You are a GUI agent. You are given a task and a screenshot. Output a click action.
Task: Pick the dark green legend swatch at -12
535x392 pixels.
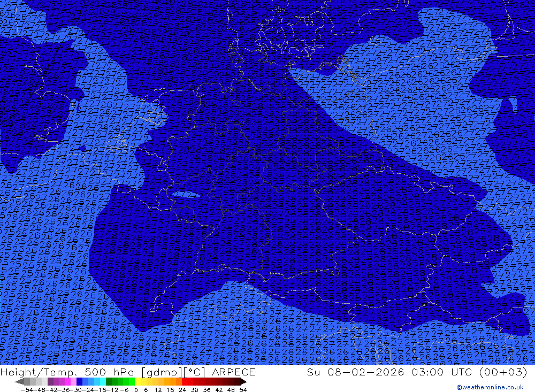click(109, 382)
